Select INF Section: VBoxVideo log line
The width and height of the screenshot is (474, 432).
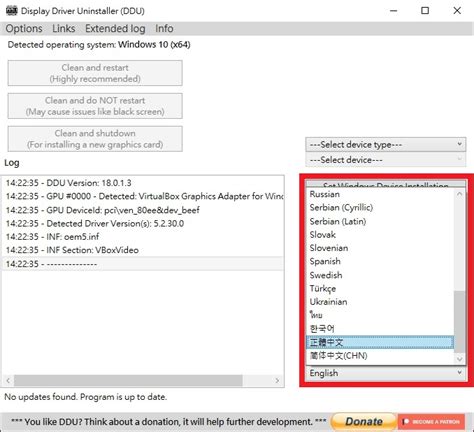pos(143,250)
